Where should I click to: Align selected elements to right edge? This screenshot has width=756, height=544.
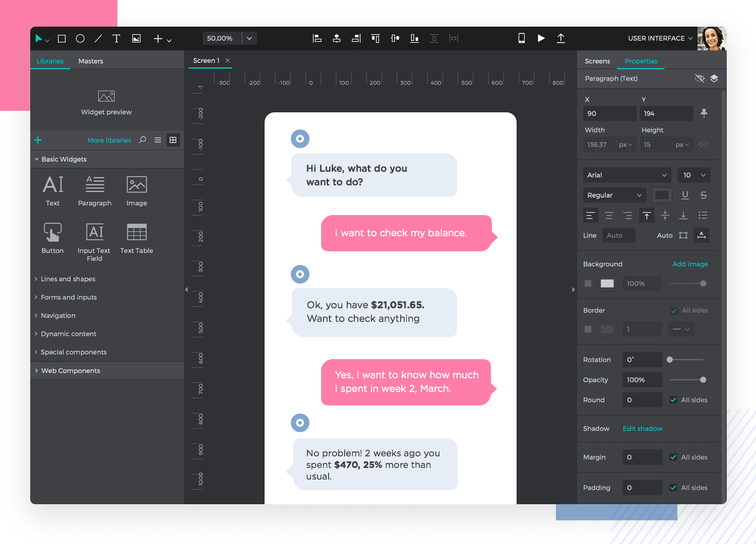click(x=356, y=38)
